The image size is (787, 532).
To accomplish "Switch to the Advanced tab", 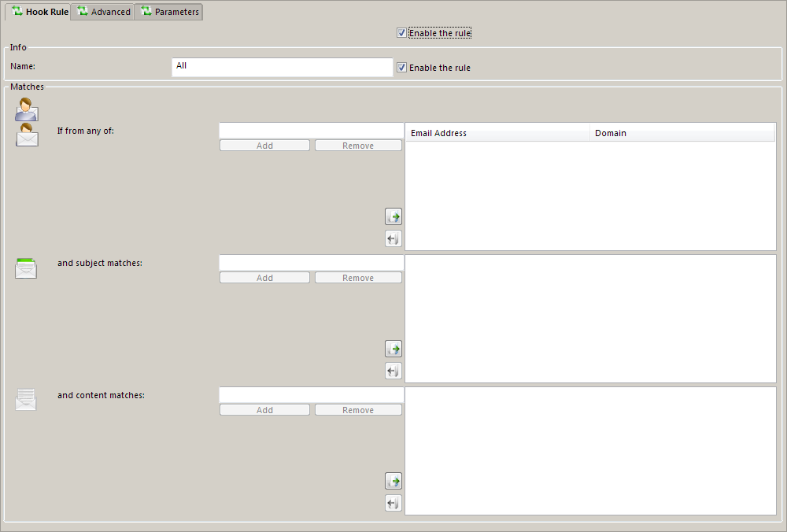I will tap(103, 12).
